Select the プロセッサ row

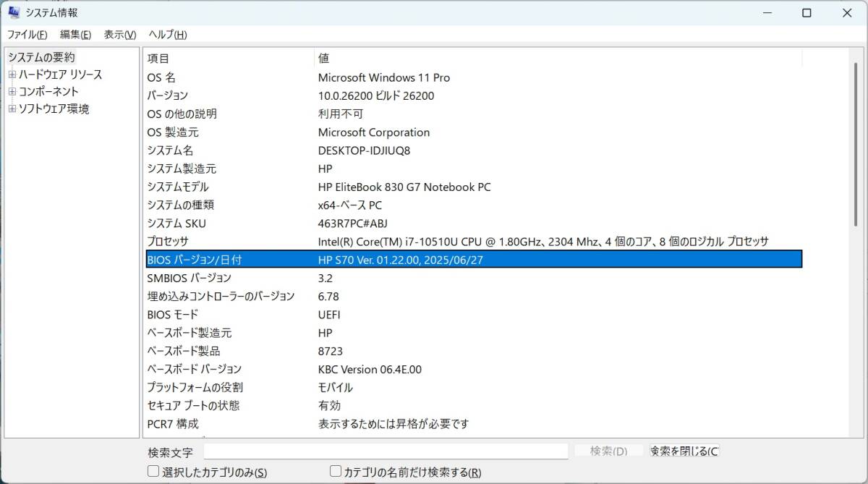(x=474, y=242)
